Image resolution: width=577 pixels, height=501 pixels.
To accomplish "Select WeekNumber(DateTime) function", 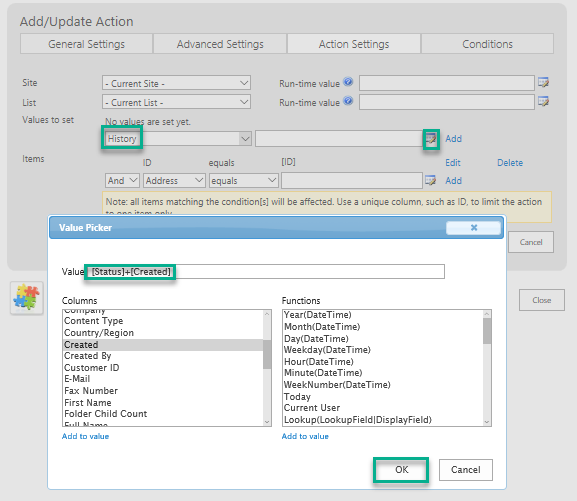I will pos(383,385).
